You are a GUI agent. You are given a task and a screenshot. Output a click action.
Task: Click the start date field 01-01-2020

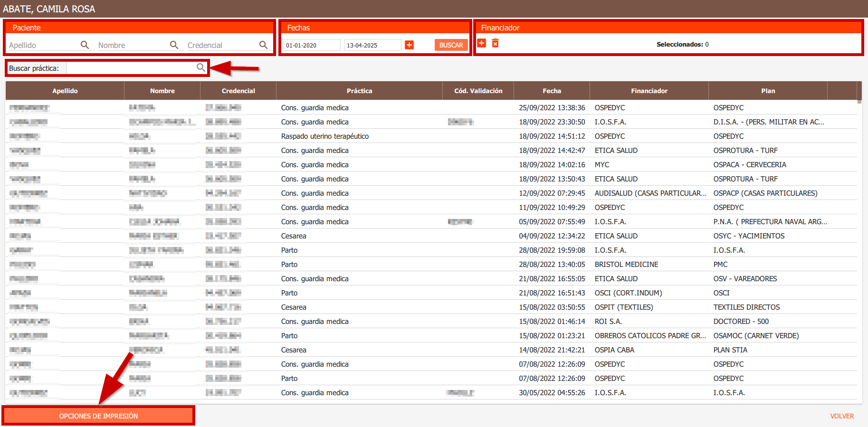pos(312,45)
